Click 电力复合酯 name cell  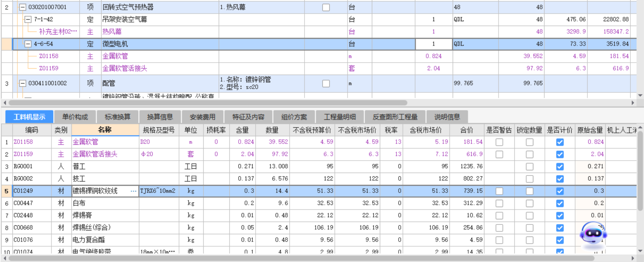tap(105, 240)
